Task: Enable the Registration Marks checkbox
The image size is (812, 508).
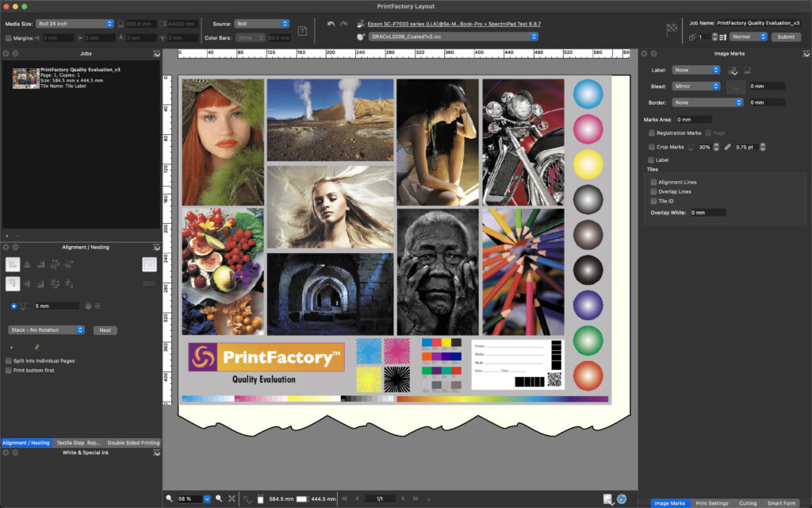Action: point(652,133)
